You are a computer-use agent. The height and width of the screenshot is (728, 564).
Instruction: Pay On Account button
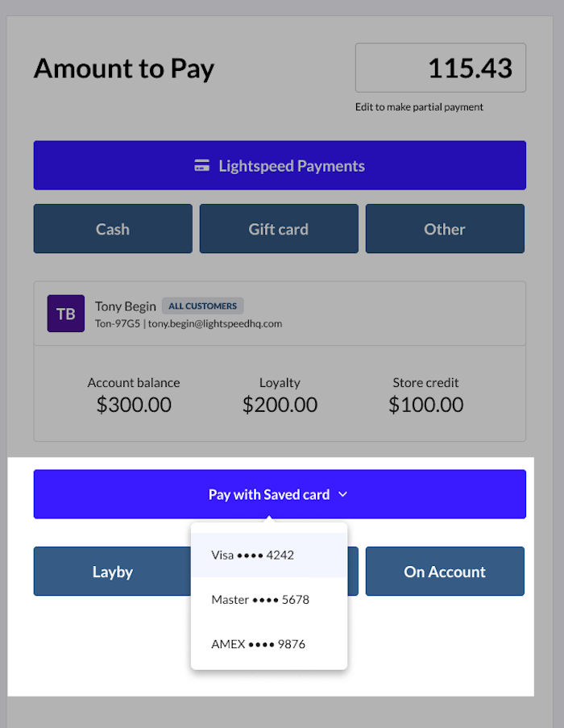tap(445, 572)
